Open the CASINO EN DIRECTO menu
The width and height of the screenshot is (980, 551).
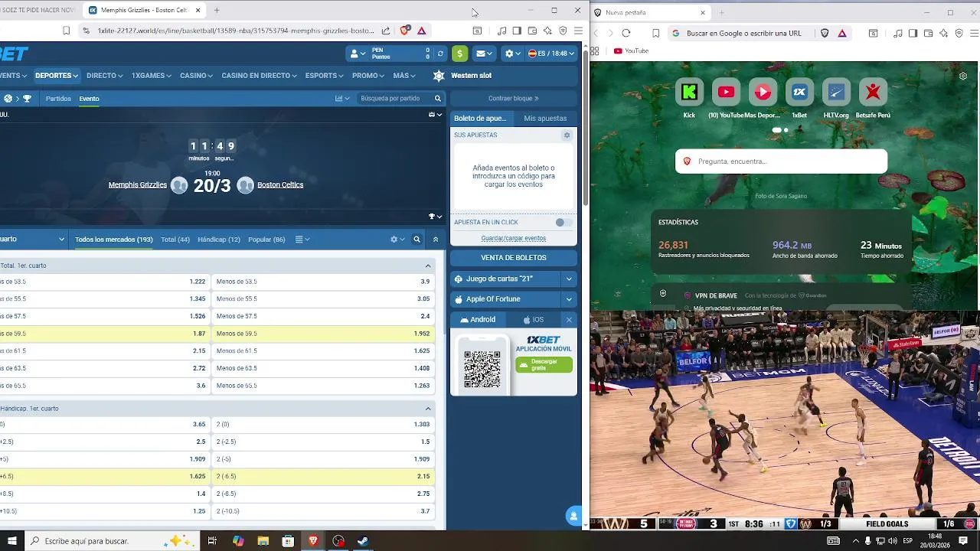tap(259, 76)
